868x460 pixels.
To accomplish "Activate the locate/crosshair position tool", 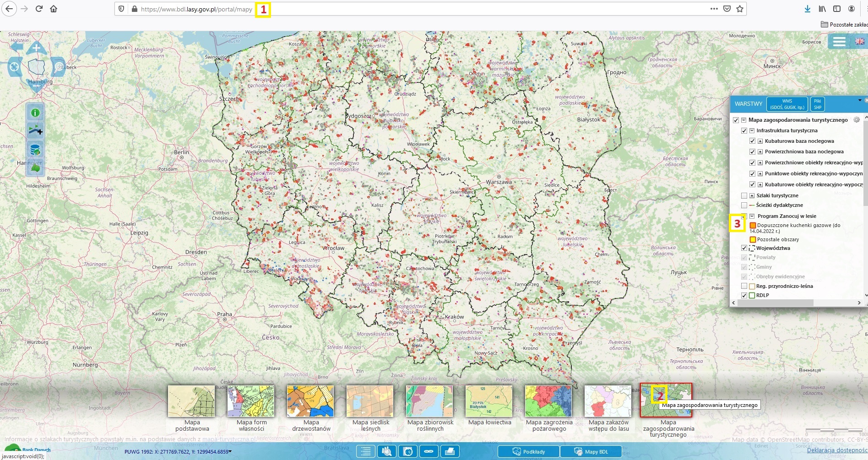I will [x=15, y=67].
